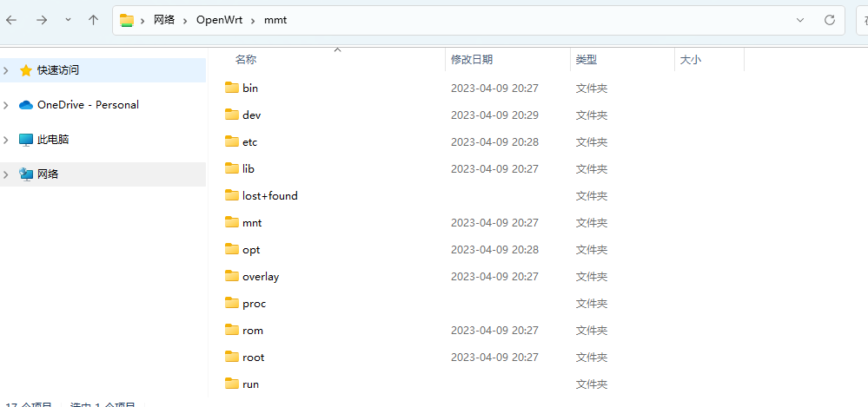Expand the 此电脑 tree node
This screenshot has width=868, height=407.
point(6,140)
